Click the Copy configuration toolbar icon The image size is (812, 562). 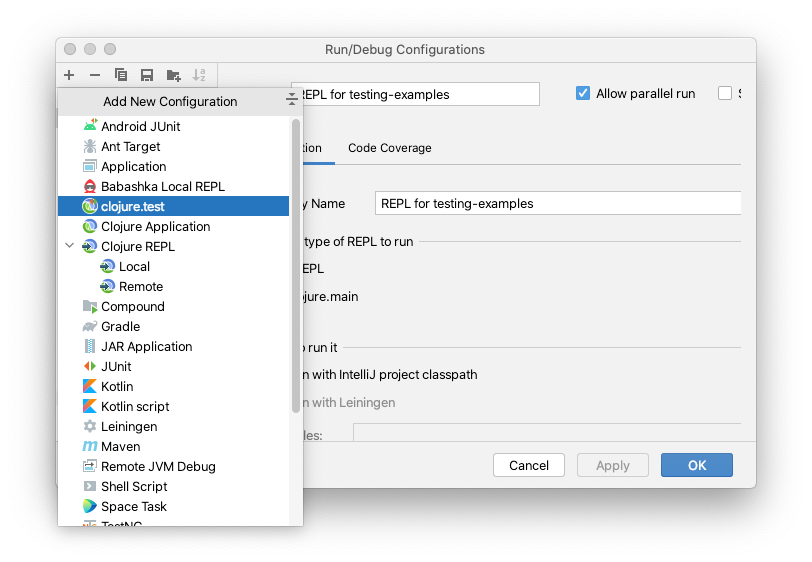click(x=121, y=75)
